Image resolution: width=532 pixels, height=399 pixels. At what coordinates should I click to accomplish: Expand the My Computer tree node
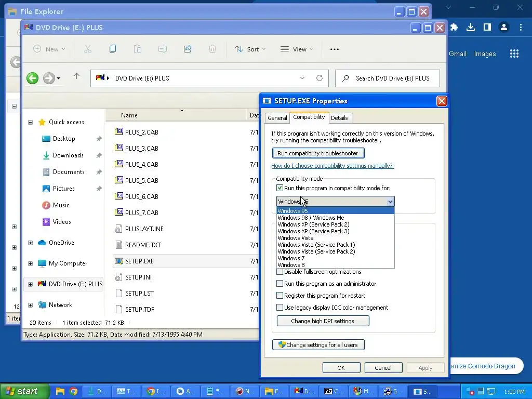point(30,263)
